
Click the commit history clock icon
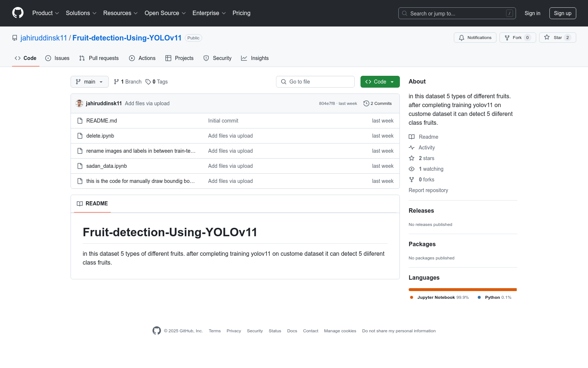(366, 103)
